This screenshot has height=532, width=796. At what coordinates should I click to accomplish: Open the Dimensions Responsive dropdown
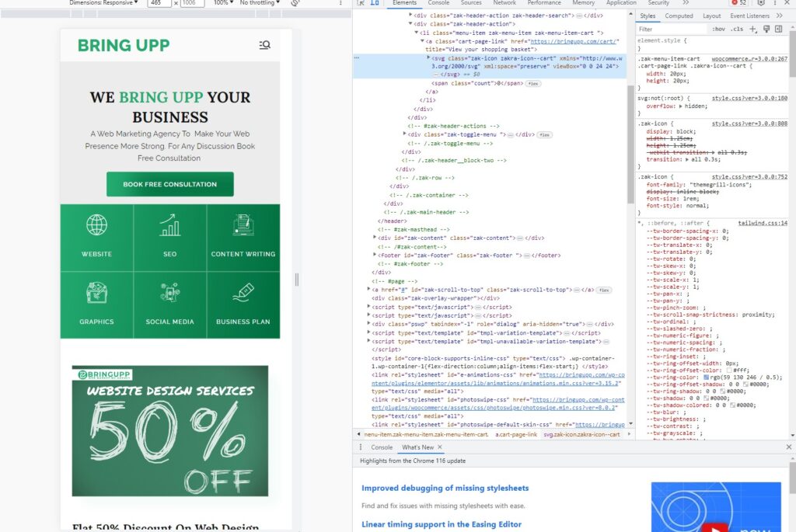pyautogui.click(x=103, y=3)
